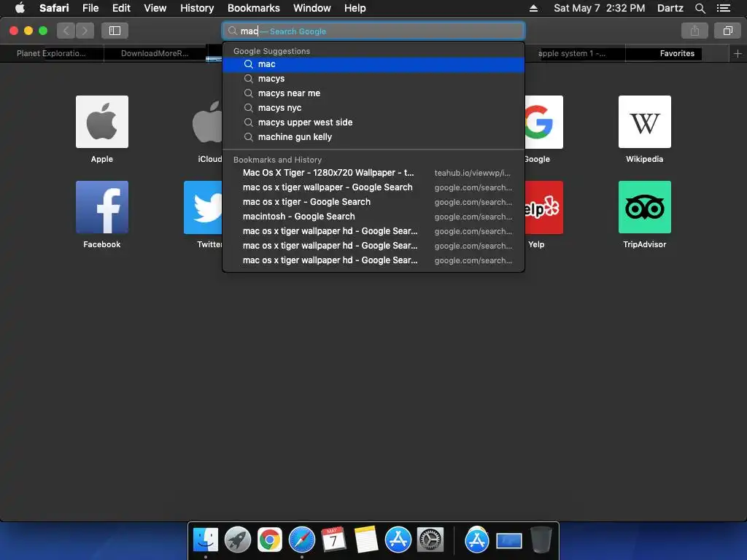Screen dimensions: 747x560
Task: Launch Google Chrome from the Dock
Action: 270,540
